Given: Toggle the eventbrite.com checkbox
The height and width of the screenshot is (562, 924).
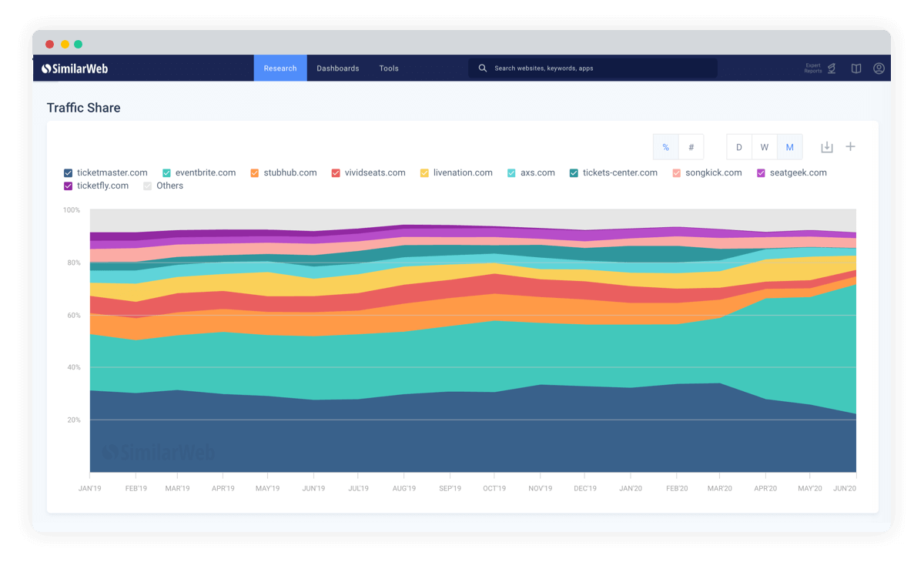Looking at the screenshot, I should pos(167,173).
